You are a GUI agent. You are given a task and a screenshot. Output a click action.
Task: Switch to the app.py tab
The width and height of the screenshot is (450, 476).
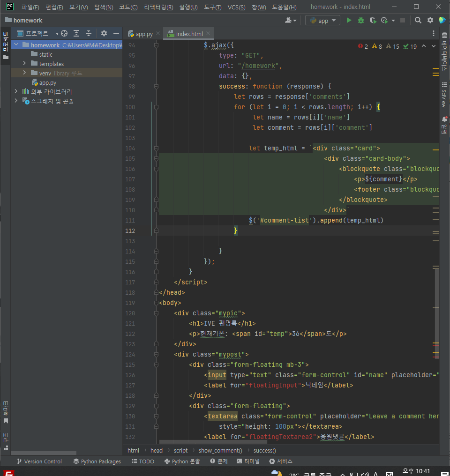(144, 34)
